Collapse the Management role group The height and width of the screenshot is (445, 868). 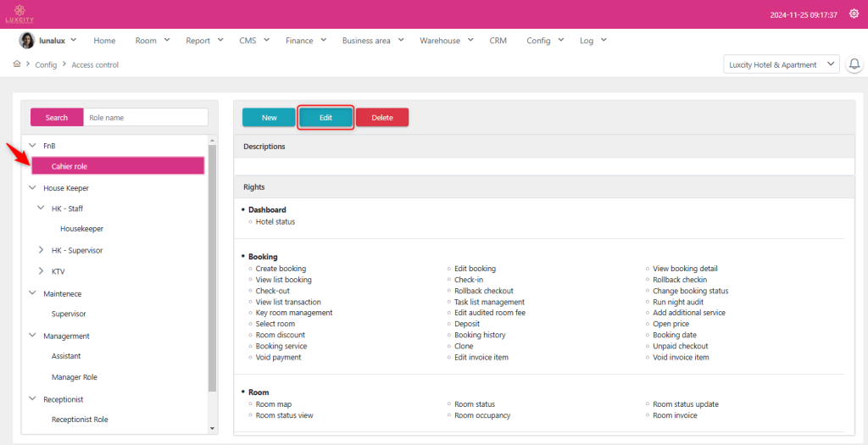(33, 336)
